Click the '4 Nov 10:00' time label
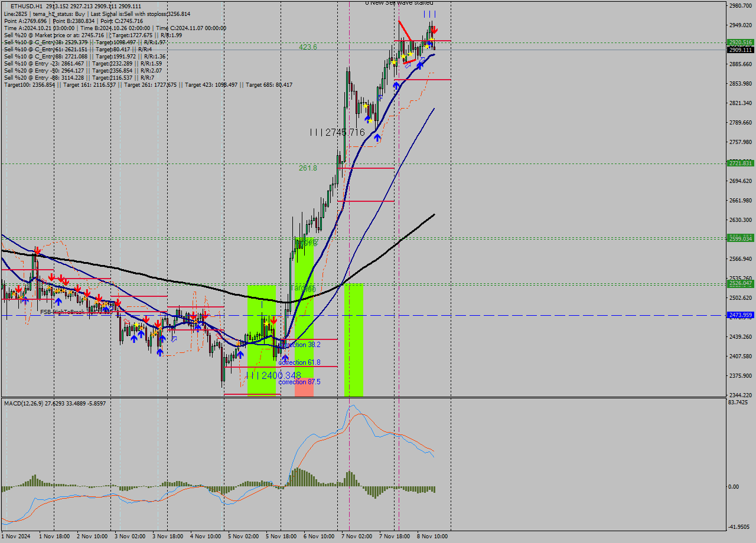 click(x=205, y=537)
